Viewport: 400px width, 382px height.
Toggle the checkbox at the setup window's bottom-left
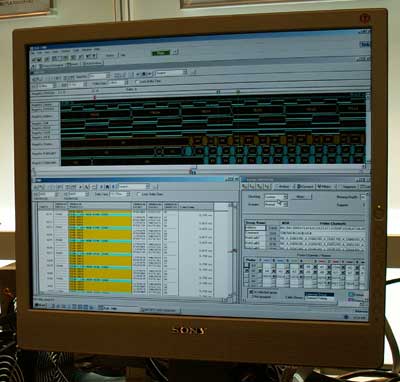(252, 292)
